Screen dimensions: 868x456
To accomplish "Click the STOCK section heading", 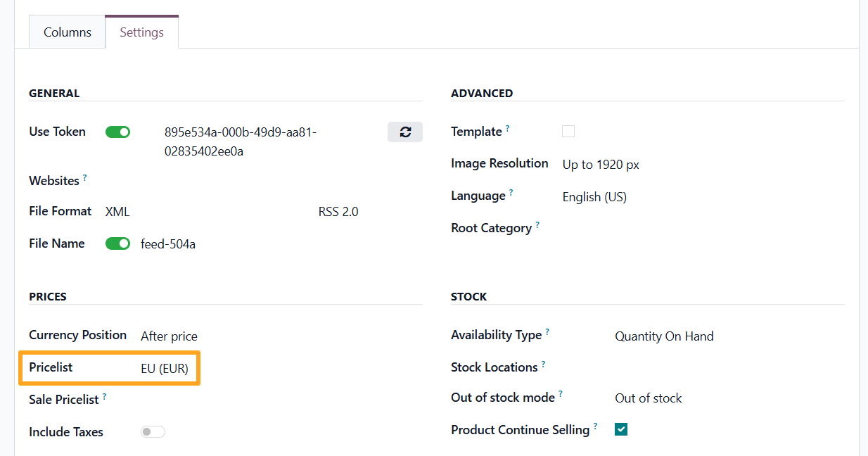I will [x=469, y=296].
